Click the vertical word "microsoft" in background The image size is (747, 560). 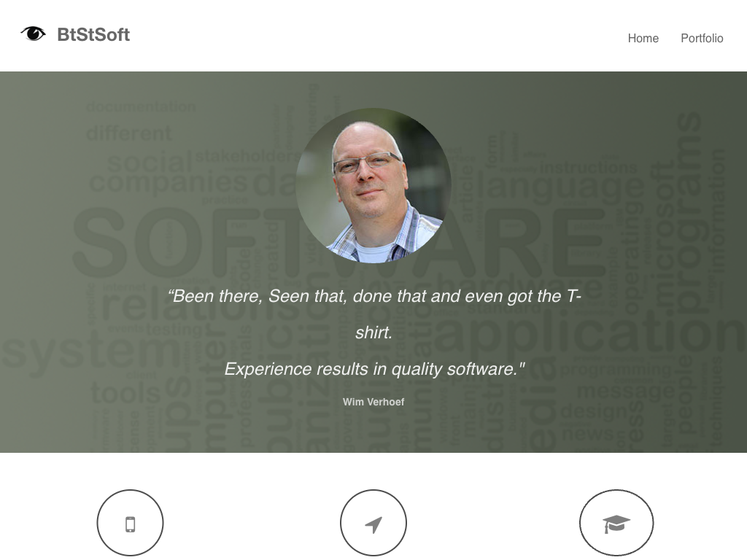point(663,234)
